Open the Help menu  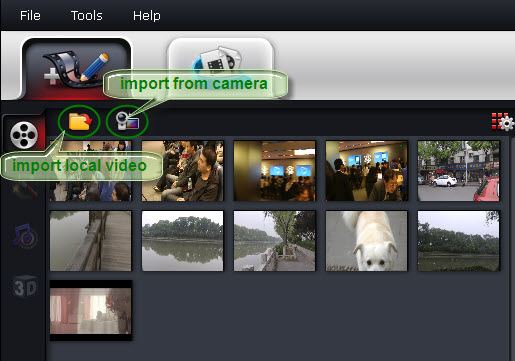pyautogui.click(x=147, y=16)
